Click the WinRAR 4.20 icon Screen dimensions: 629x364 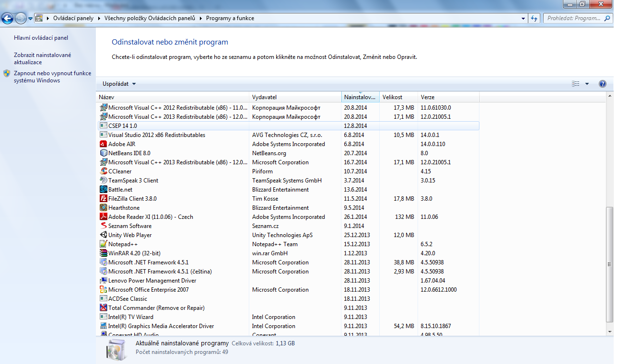(x=103, y=253)
